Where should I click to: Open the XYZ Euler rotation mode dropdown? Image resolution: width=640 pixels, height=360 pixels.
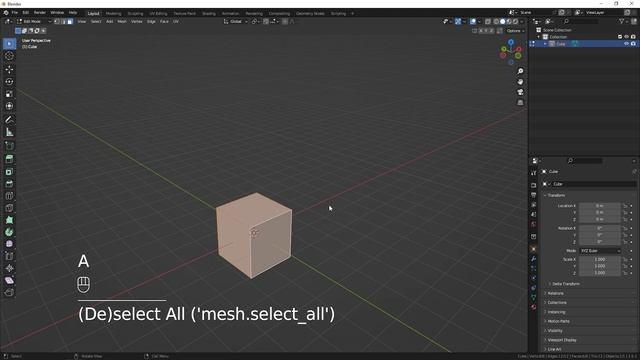tap(600, 251)
